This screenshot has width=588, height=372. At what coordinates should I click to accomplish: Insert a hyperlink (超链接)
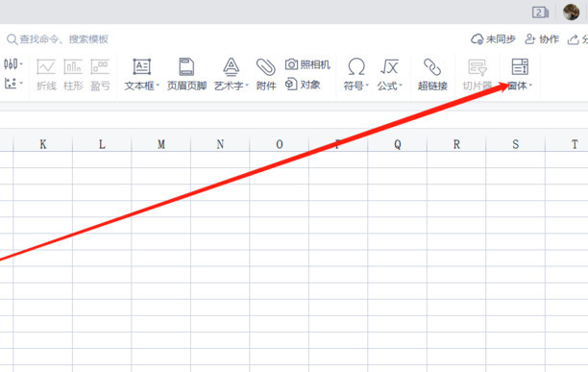(x=432, y=75)
